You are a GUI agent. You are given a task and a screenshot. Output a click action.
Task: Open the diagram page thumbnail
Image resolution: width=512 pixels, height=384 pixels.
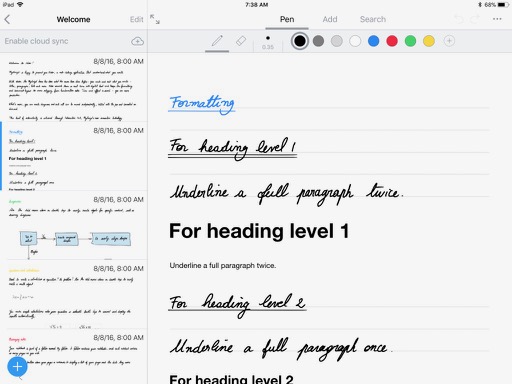[x=74, y=225]
